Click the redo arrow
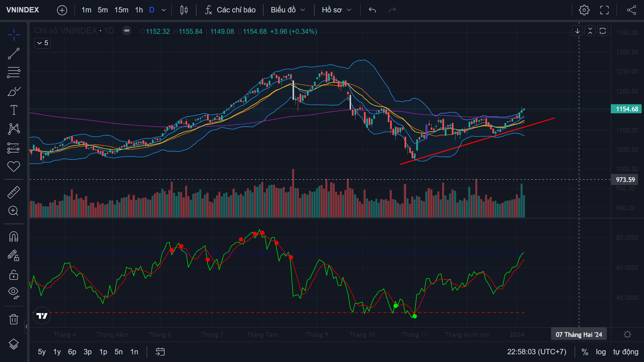The height and width of the screenshot is (362, 644). tap(392, 10)
